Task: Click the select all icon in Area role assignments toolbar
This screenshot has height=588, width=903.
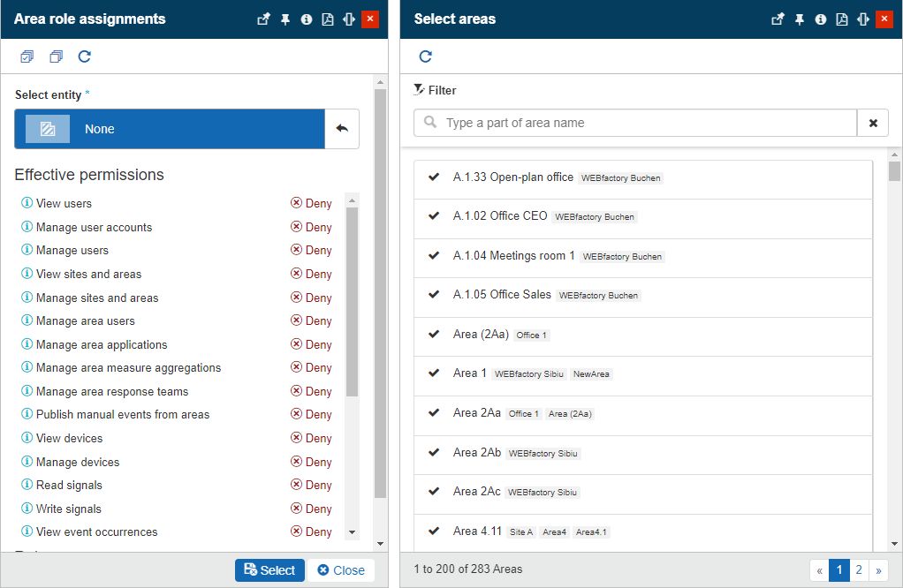Action: (27, 57)
